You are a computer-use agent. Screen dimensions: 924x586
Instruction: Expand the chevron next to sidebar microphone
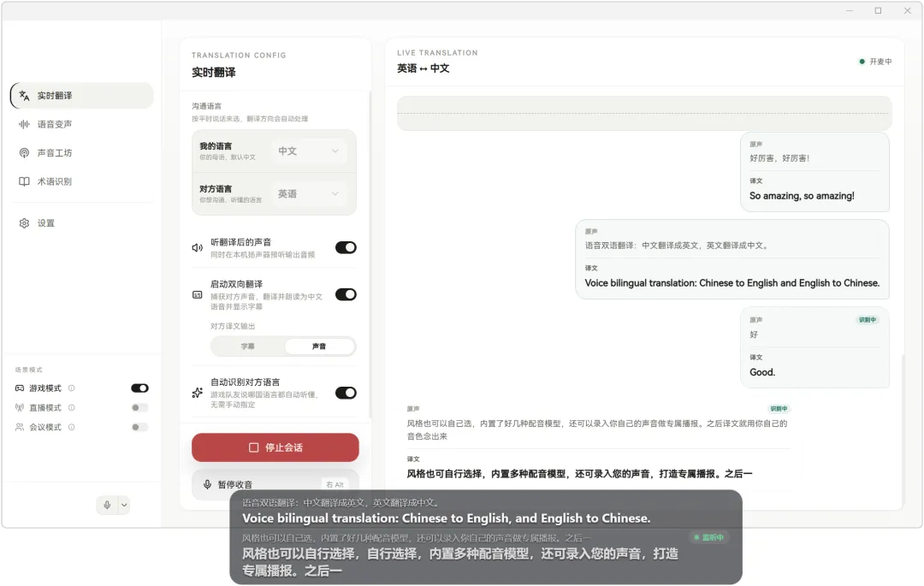coord(124,505)
